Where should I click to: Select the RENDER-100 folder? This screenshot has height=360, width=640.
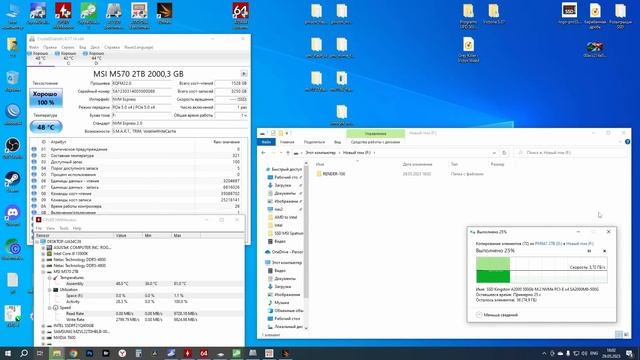coord(331,174)
